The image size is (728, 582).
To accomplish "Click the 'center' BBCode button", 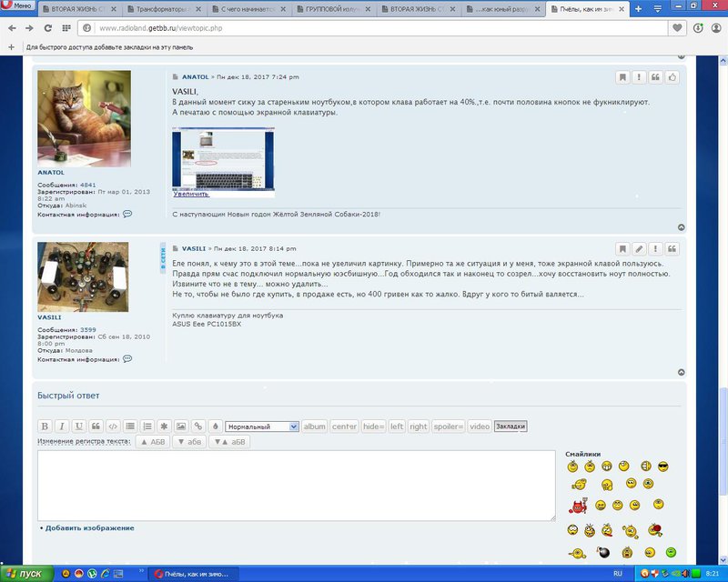I will pyautogui.click(x=345, y=426).
